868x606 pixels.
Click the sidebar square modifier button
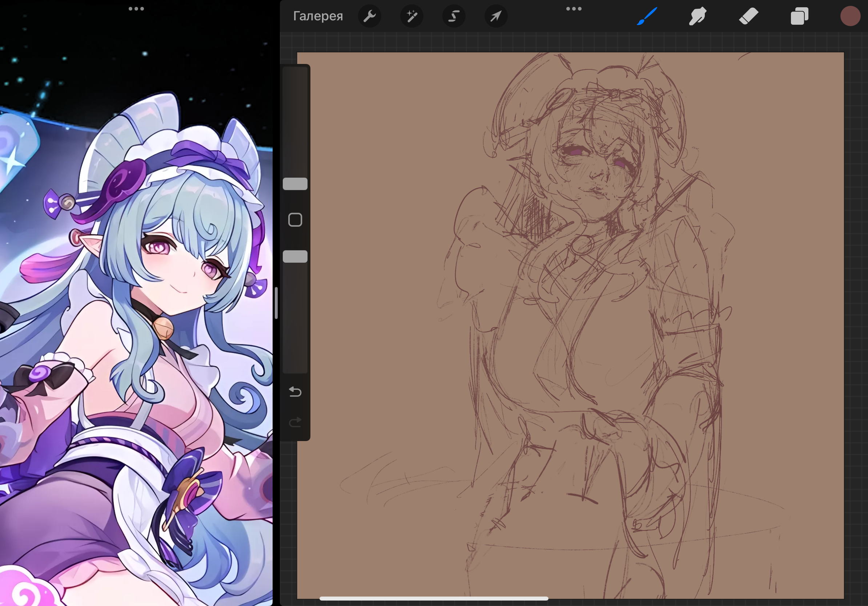pyautogui.click(x=295, y=220)
